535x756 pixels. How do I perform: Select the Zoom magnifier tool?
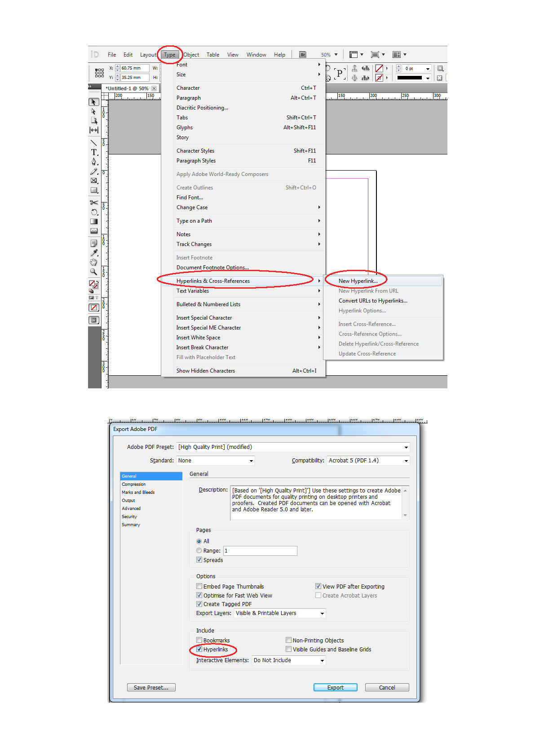coord(93,272)
